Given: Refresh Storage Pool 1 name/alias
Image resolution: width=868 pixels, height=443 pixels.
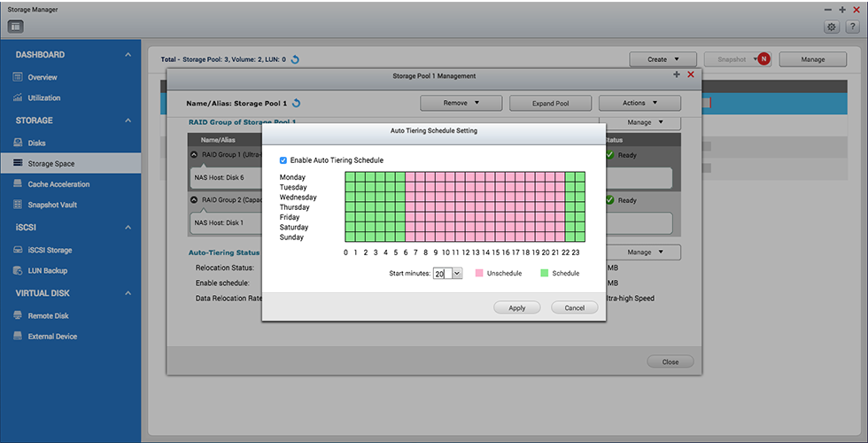Looking at the screenshot, I should pyautogui.click(x=297, y=103).
